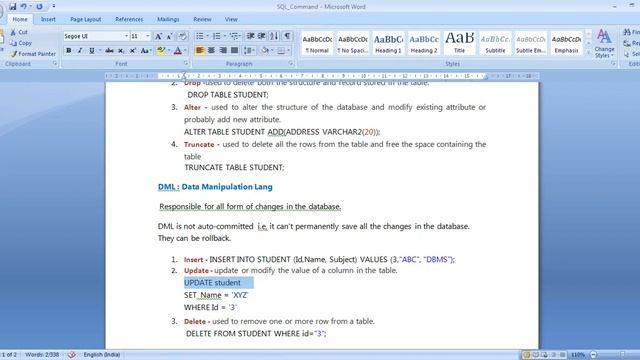Click the Save icon in quick access toolbar
This screenshot has height=360, width=640.
click(x=13, y=7)
